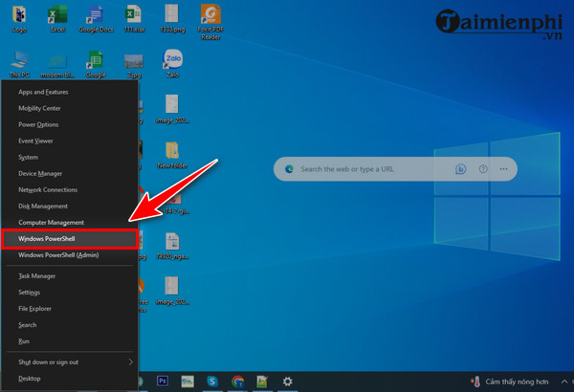Image resolution: width=574 pixels, height=392 pixels.
Task: Click the Bing chat icon in search bar
Action: [x=460, y=168]
